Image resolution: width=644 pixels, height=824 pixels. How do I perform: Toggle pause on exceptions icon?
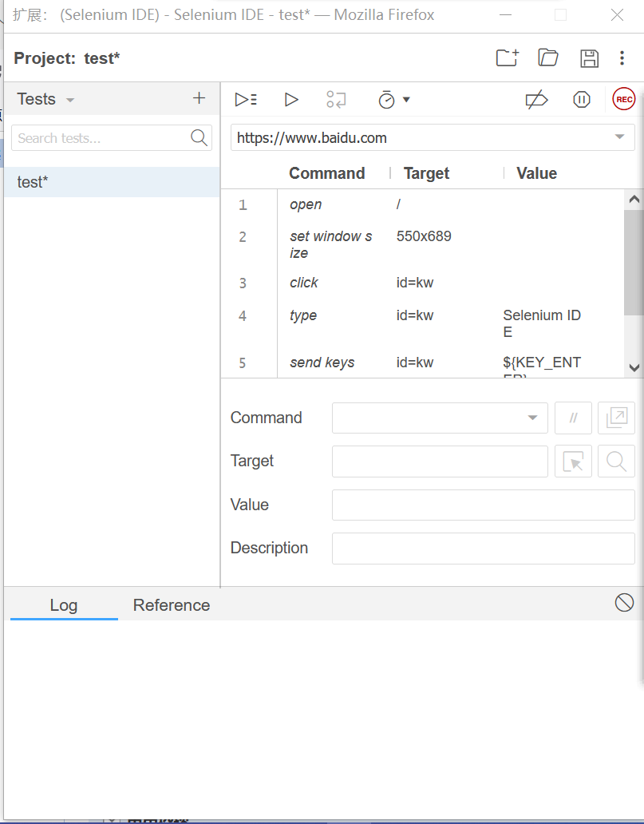click(582, 99)
